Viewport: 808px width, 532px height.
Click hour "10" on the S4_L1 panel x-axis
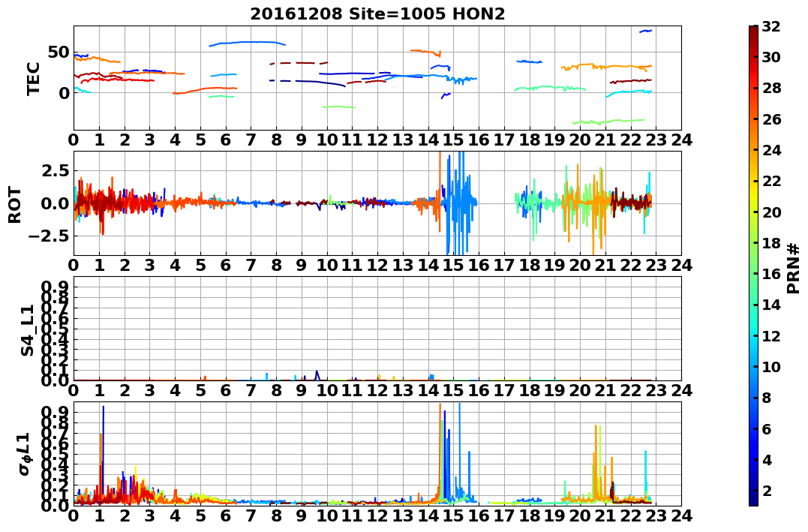pyautogui.click(x=326, y=390)
